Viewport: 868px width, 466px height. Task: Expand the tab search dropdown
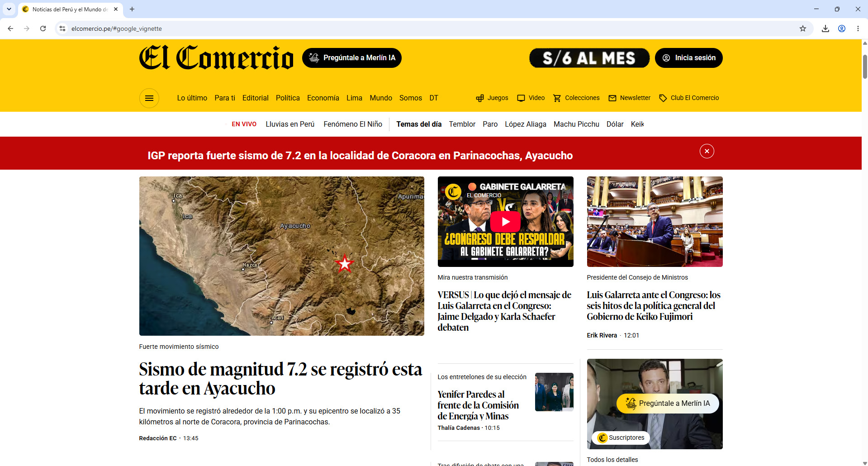coord(9,9)
